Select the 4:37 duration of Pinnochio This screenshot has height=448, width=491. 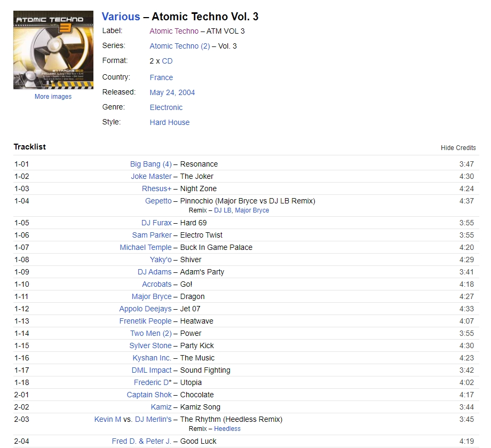(x=466, y=201)
